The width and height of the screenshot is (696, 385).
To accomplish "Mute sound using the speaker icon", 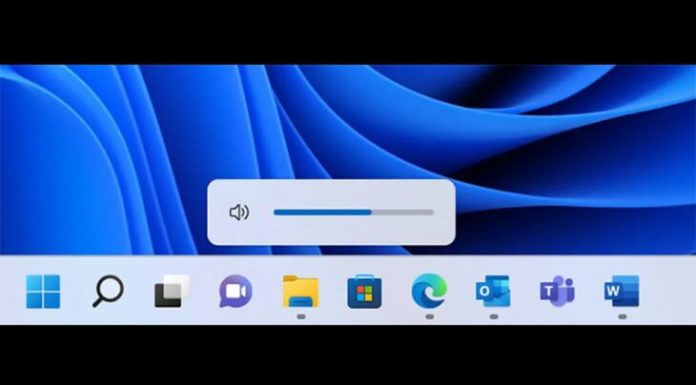I will (239, 213).
